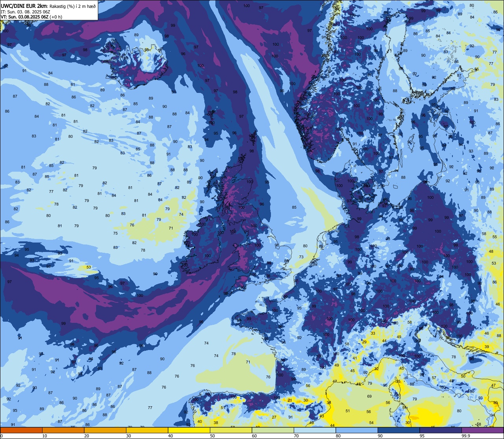Click the humidity value 21 over eastern Spain

point(290,400)
